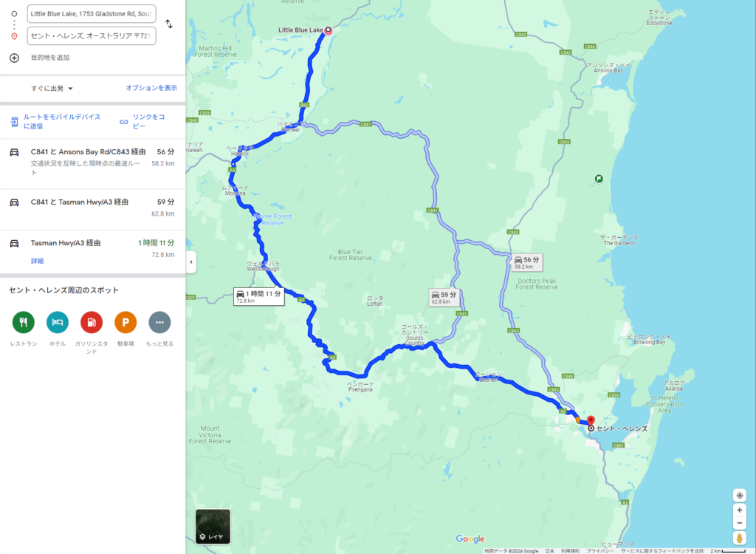Select the Hotels nearby category icon
The height and width of the screenshot is (554, 756).
58,322
